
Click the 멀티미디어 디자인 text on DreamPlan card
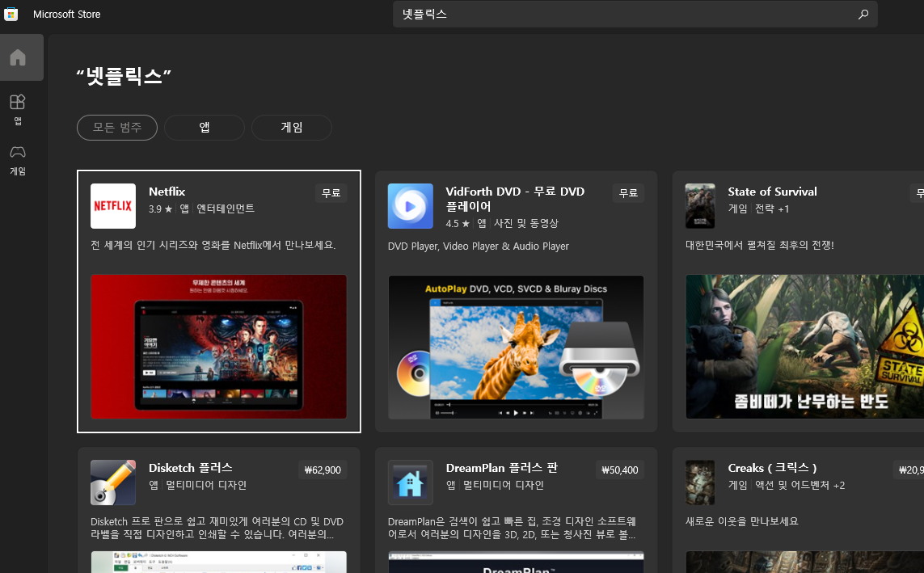click(x=503, y=485)
